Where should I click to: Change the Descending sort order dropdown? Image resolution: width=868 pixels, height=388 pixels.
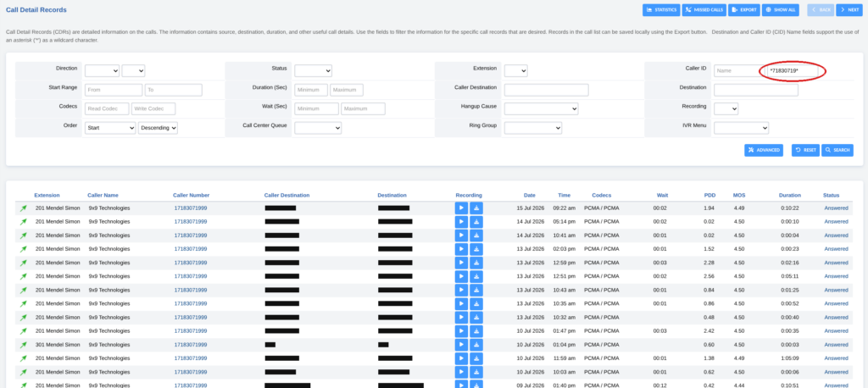[x=158, y=127]
